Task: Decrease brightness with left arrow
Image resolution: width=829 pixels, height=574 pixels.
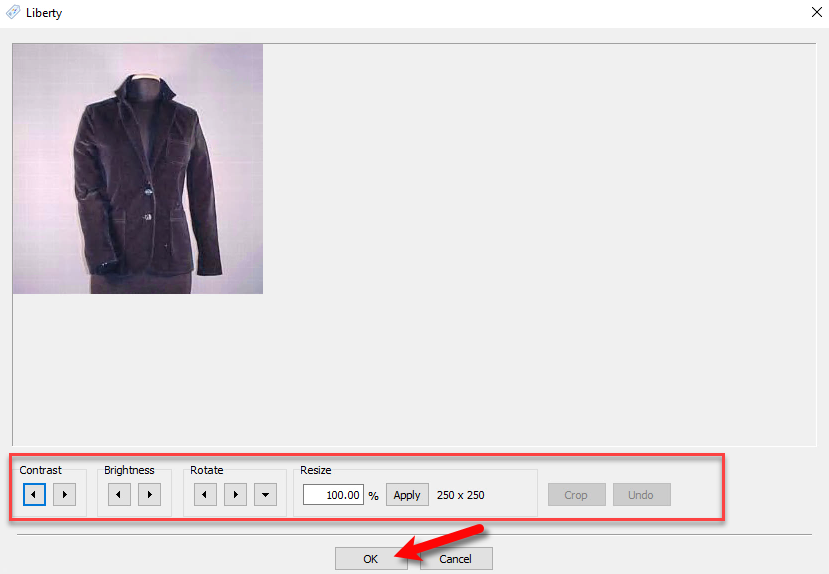Action: [x=119, y=495]
